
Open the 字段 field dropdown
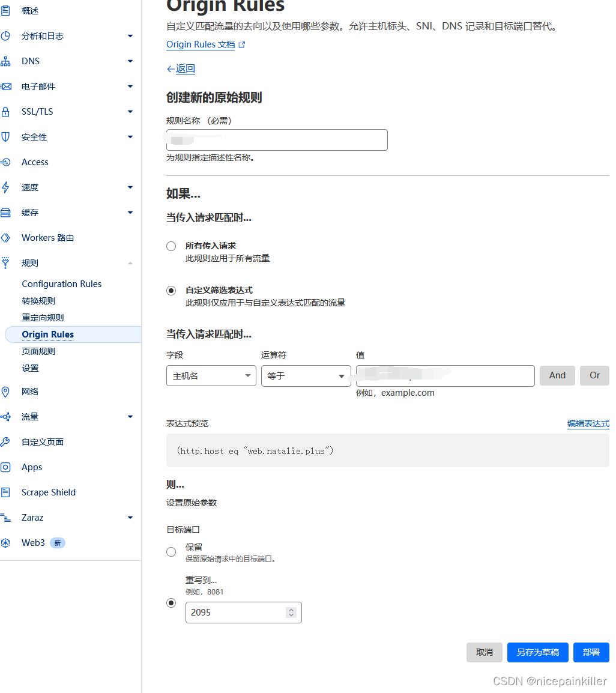tap(211, 375)
